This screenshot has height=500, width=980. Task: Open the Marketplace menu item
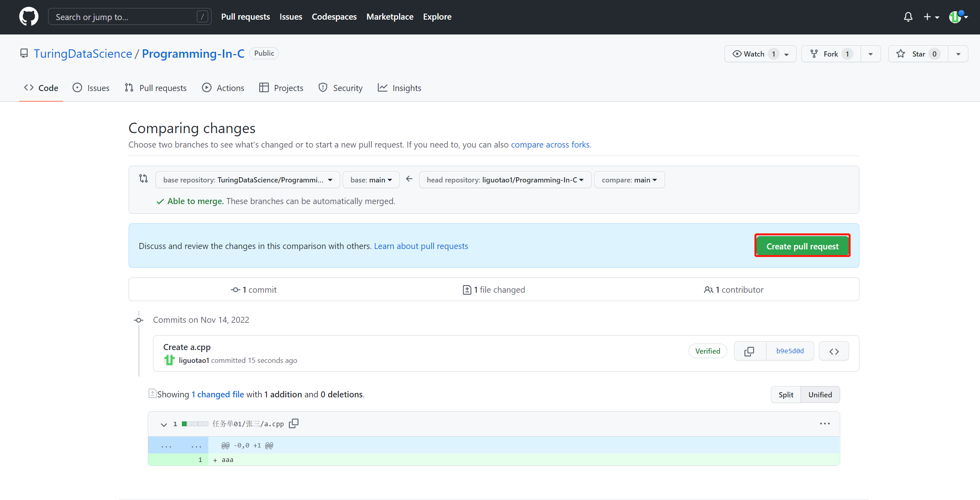pos(390,16)
